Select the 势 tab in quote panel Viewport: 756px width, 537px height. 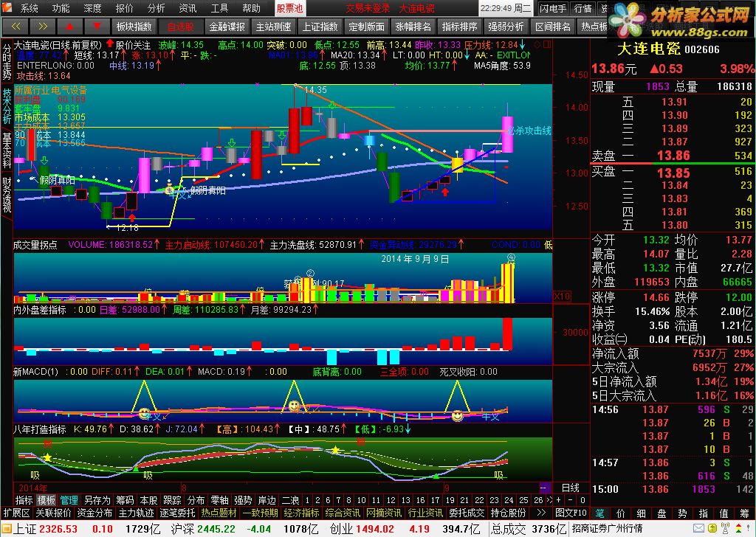tap(682, 514)
